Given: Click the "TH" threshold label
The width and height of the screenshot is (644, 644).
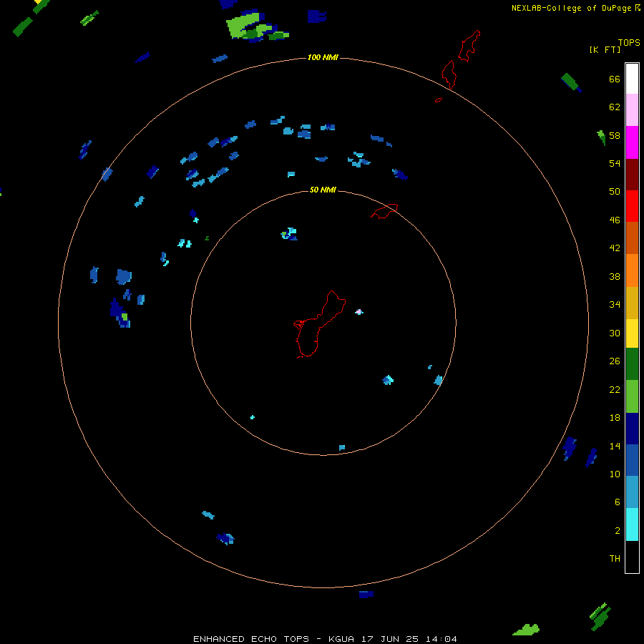Looking at the screenshot, I should (615, 559).
